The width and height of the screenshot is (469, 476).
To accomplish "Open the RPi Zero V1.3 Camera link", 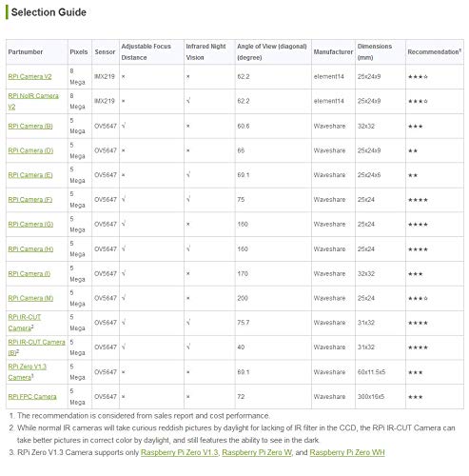I will coord(28,372).
